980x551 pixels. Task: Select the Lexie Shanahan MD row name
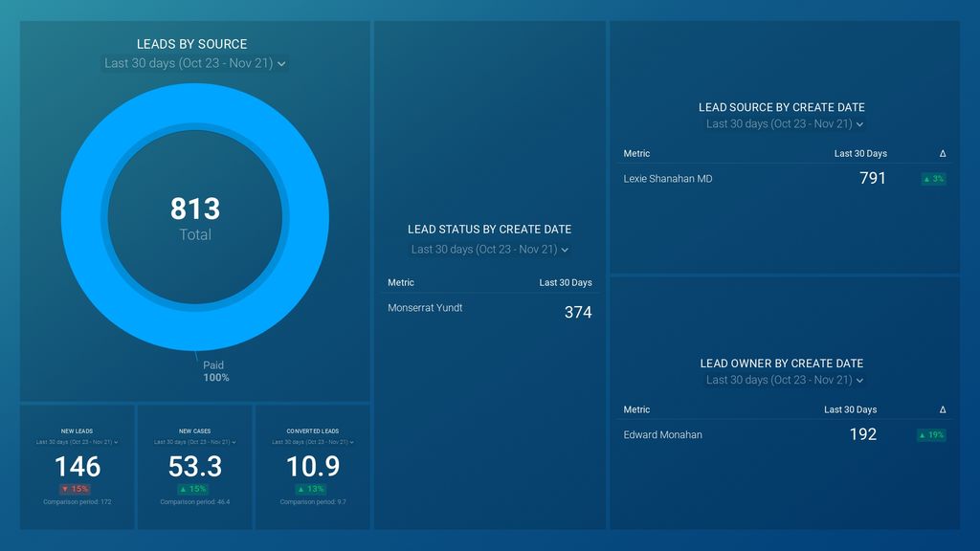pos(667,179)
